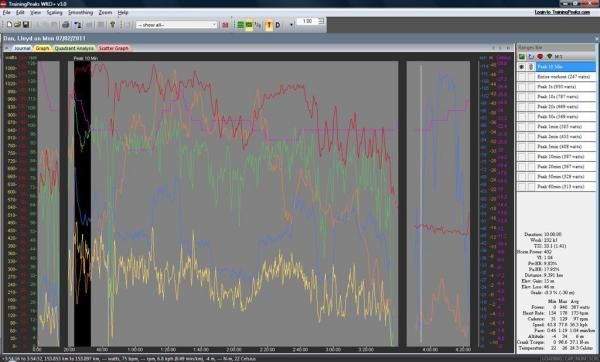This screenshot has width=600, height=362.
Task: Toggle the second-column icon of the selected Peak range
Action: coord(531,67)
